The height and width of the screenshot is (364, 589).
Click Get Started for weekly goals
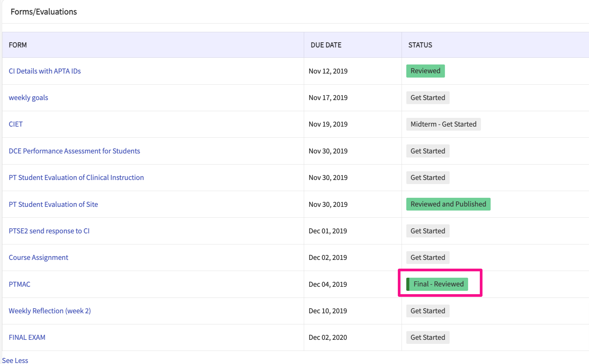pos(427,98)
